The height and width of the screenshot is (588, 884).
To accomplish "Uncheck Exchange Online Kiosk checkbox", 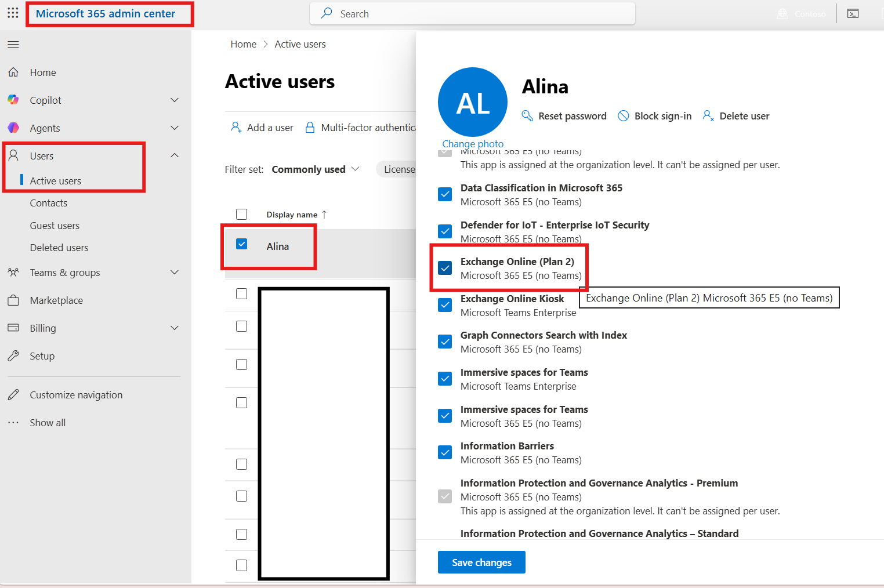I will point(445,305).
